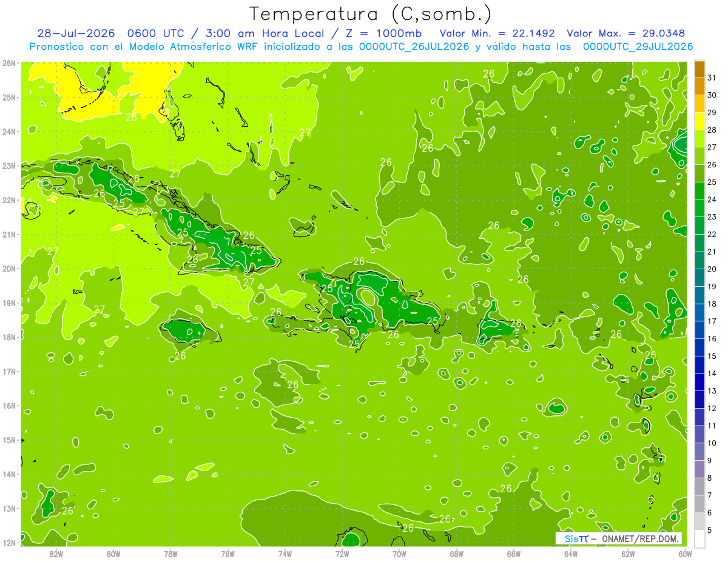The image size is (728, 562).
Task: Click the '21N' latitude axis label
Action: pos(8,234)
